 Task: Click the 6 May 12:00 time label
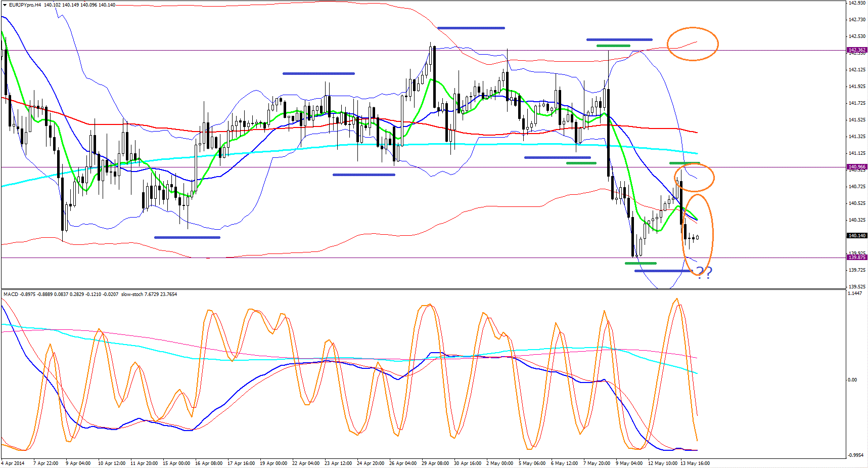(x=564, y=463)
